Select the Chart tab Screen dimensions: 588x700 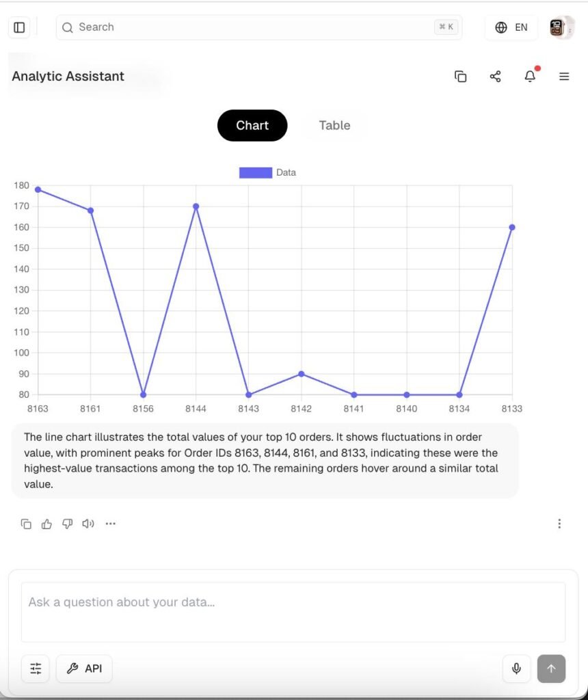252,126
